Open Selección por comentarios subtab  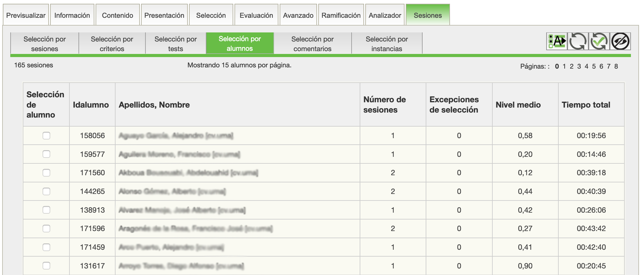[x=312, y=44]
